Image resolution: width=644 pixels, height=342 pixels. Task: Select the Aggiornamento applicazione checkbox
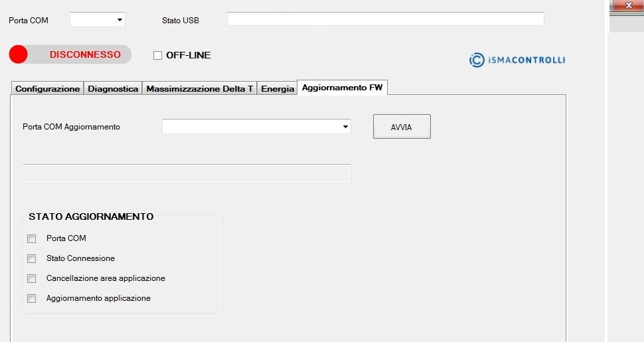[x=31, y=298]
